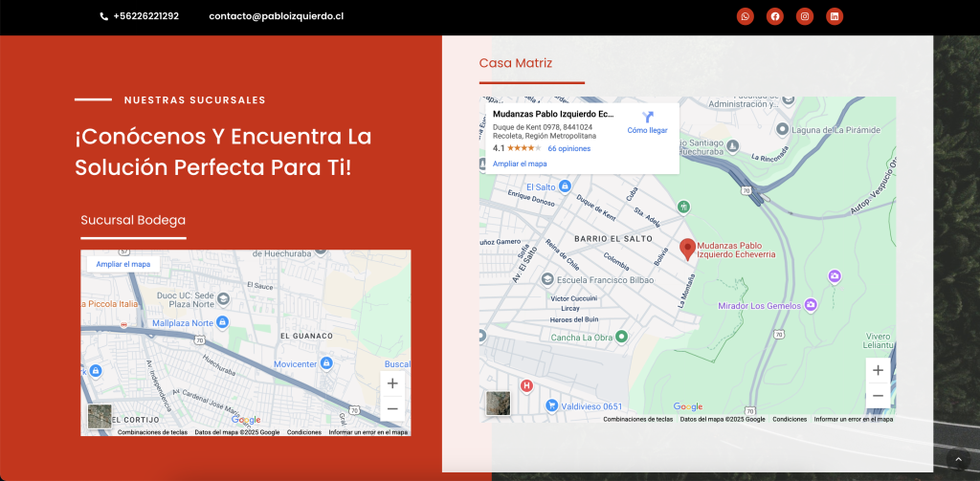Click Movicenter shopping marker on Bodega map
Screen dimensions: 980x481
click(x=325, y=363)
